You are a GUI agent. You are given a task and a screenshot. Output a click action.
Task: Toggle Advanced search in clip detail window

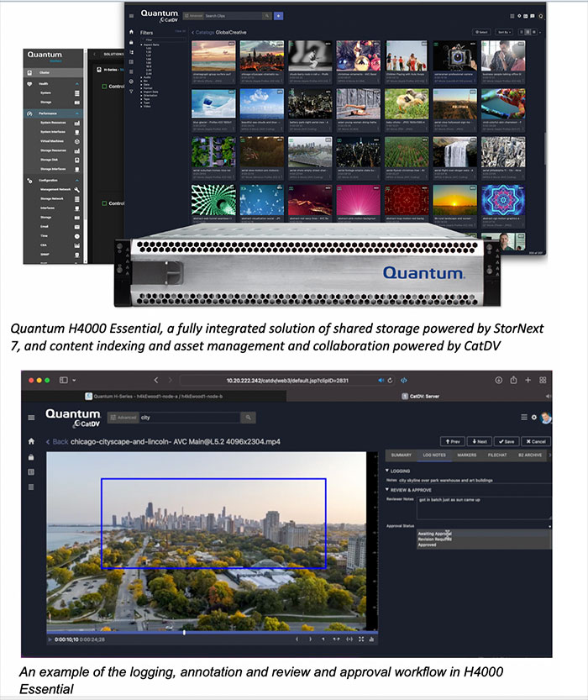pyautogui.click(x=123, y=418)
